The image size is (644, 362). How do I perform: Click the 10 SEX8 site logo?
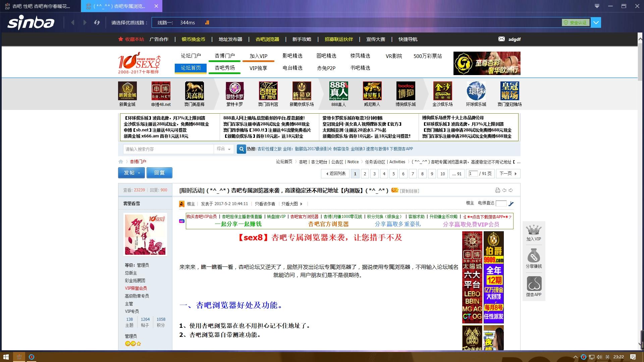click(140, 63)
